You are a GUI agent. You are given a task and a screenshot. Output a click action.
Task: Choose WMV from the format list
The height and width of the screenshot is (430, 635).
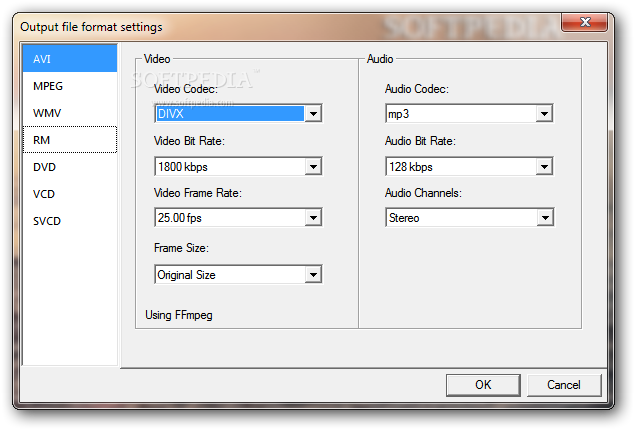70,113
